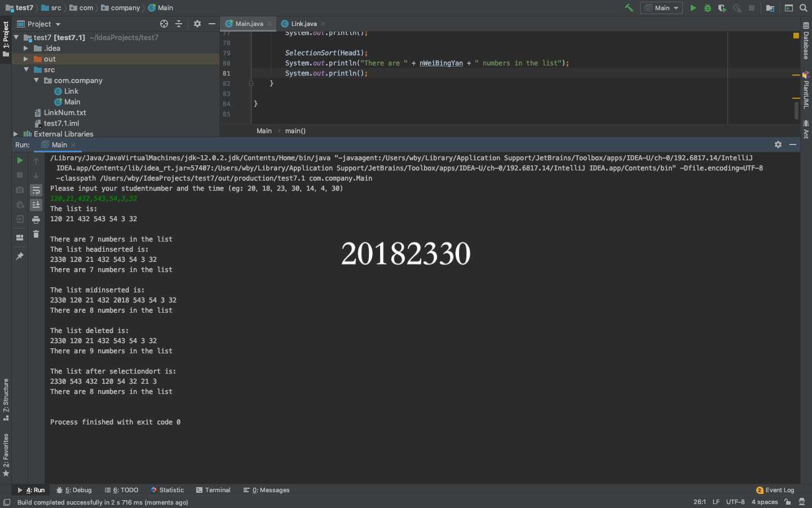Open Search Everywhere magnifier icon

coord(804,8)
